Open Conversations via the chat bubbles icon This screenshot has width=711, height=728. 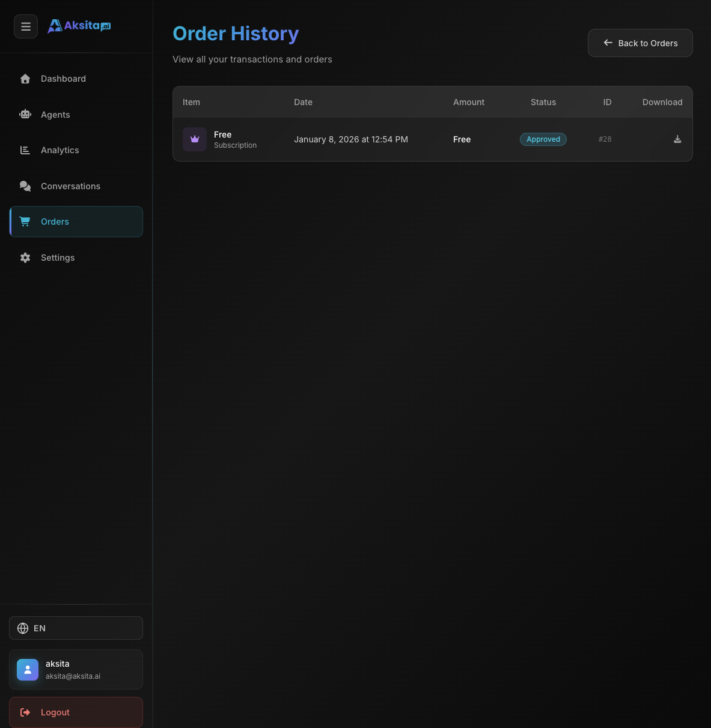point(25,186)
